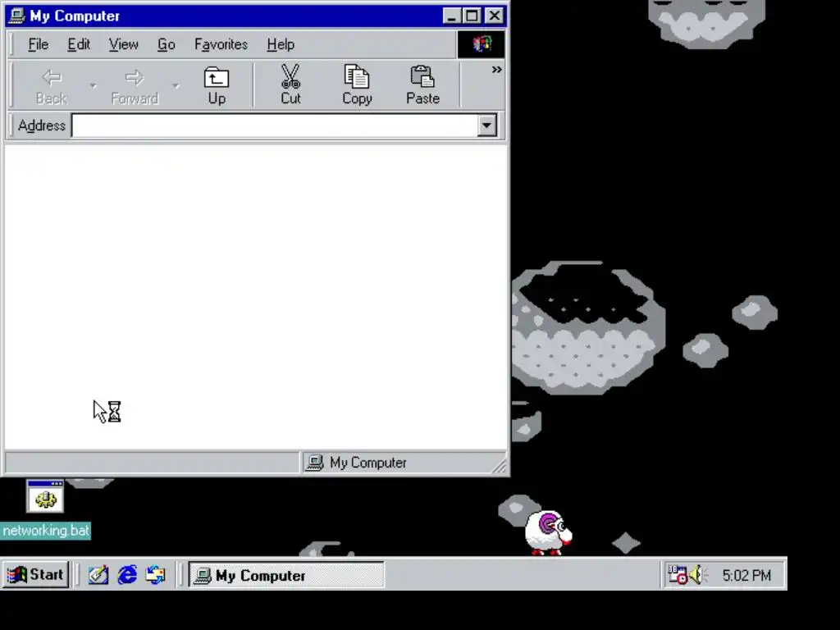
Task: Activate My Computer taskbar button
Action: [286, 575]
